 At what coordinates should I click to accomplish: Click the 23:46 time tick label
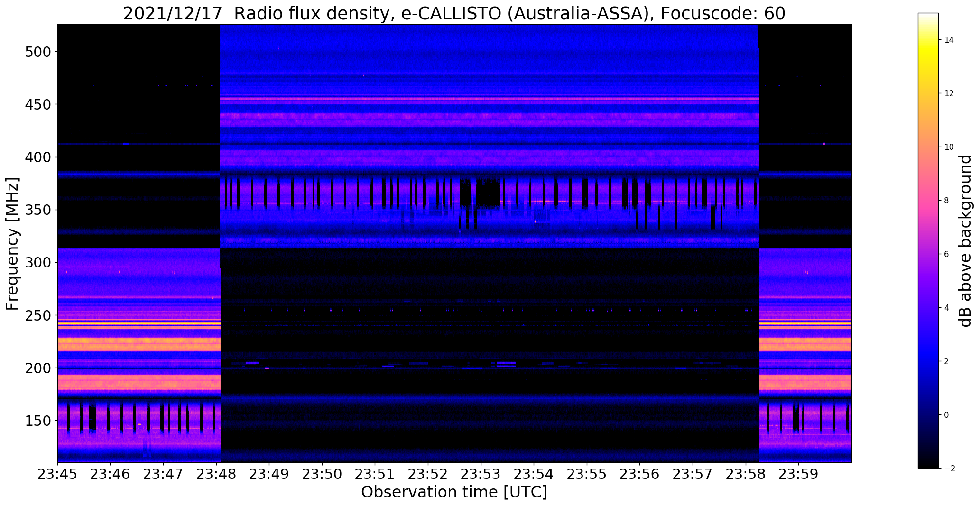111,474
